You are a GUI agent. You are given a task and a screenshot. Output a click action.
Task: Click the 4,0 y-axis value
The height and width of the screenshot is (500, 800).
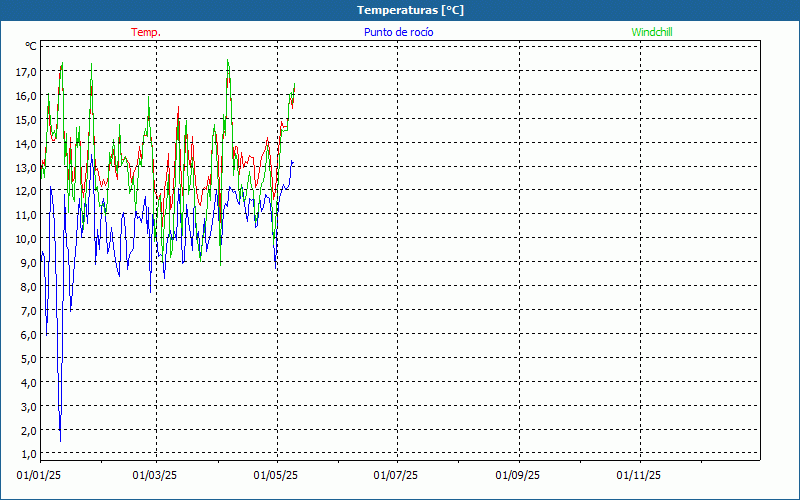click(x=28, y=383)
